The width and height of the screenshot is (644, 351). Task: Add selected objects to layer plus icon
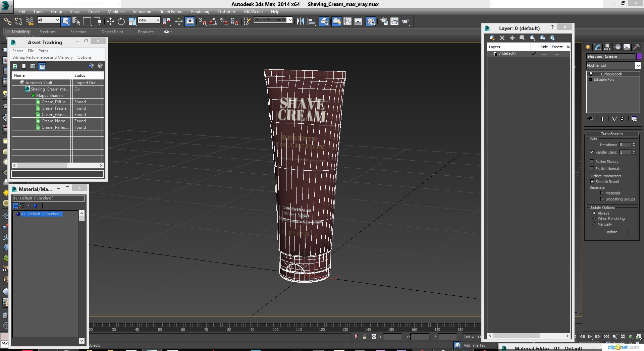tap(512, 38)
